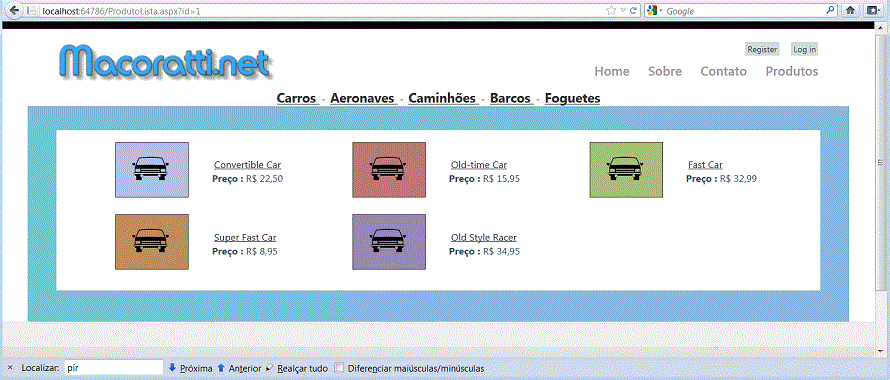
Task: Close the find bar with X
Action: [10, 368]
